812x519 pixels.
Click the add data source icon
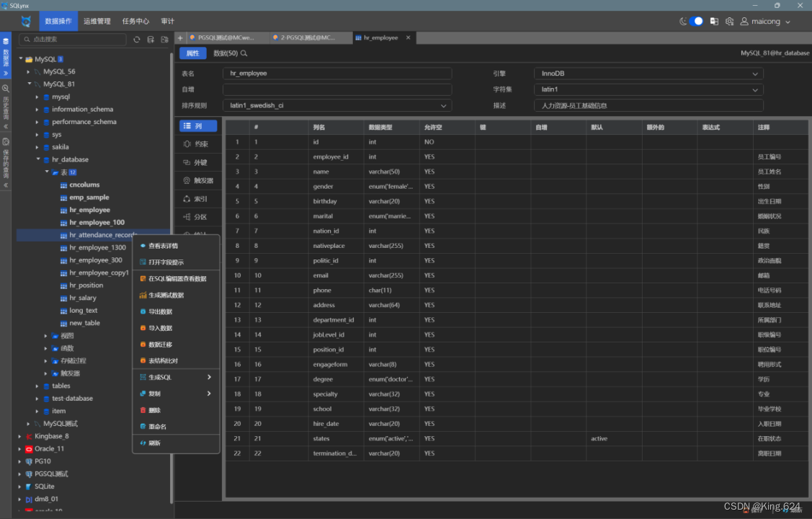(151, 40)
